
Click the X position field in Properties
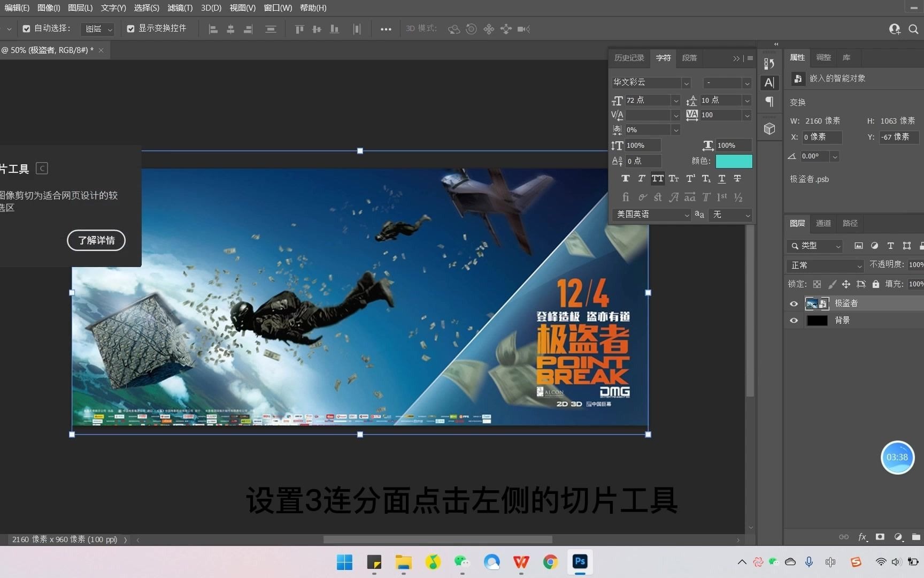coord(822,138)
